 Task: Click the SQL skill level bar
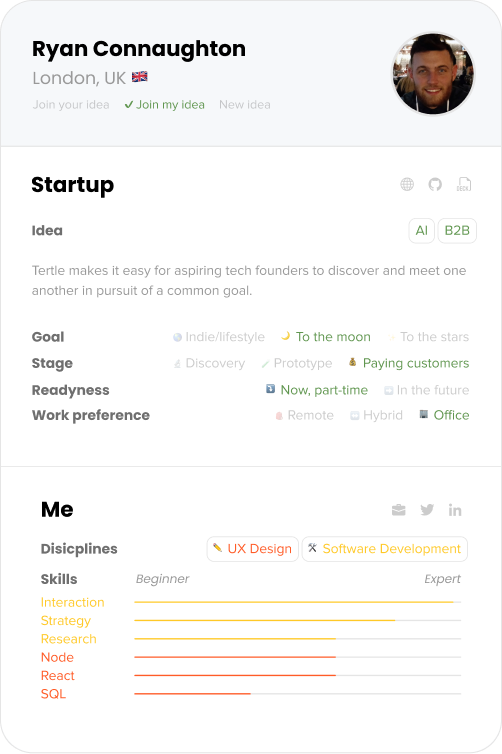click(x=298, y=694)
